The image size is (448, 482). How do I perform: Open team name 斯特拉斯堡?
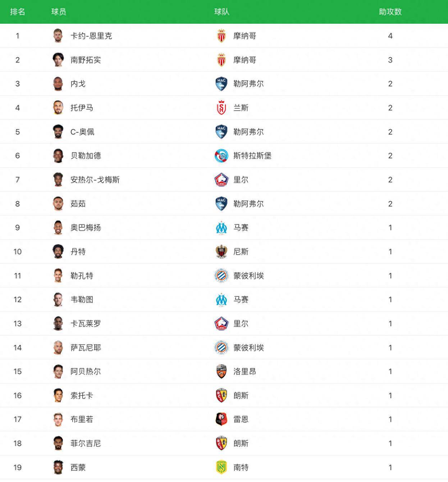pos(252,155)
